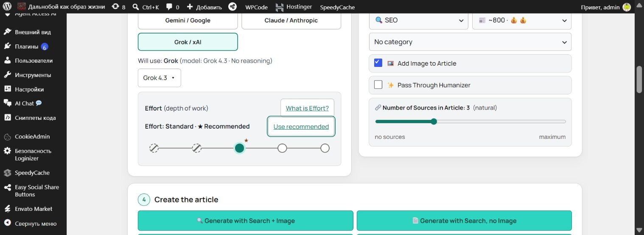Click the page vertical scrollbar thumb
Viewport: 644px width, 235px height.
coord(639,79)
